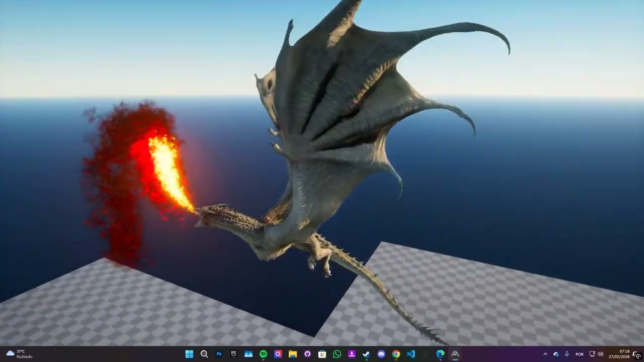
Task: Open Epic Games Launcher taskbar icon
Action: [233, 354]
